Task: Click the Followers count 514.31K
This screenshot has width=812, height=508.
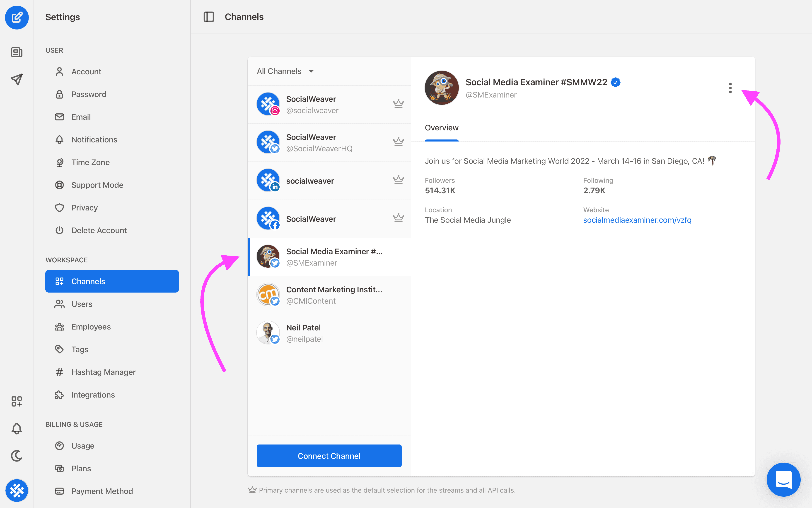Action: click(440, 190)
